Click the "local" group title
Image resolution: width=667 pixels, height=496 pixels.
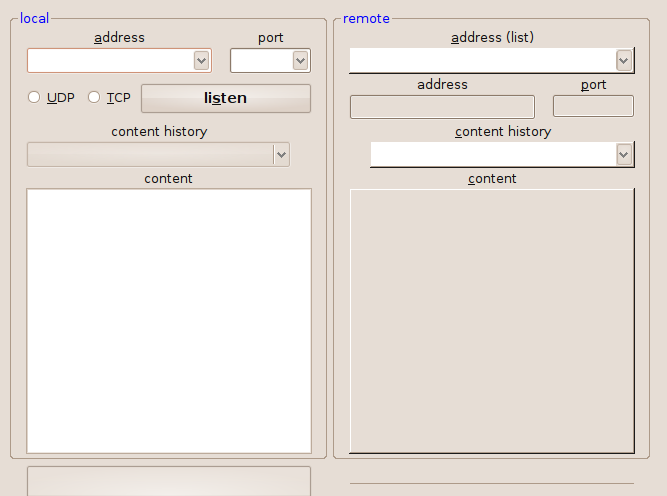(x=34, y=18)
